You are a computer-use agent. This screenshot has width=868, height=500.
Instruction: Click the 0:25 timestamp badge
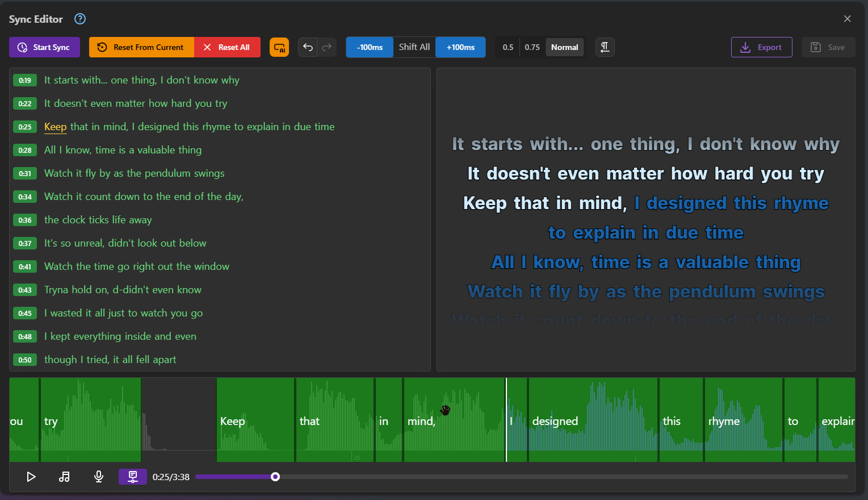(x=25, y=127)
